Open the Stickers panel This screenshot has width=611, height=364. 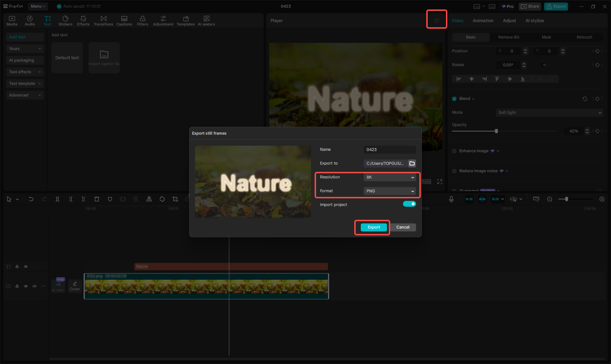[65, 21]
